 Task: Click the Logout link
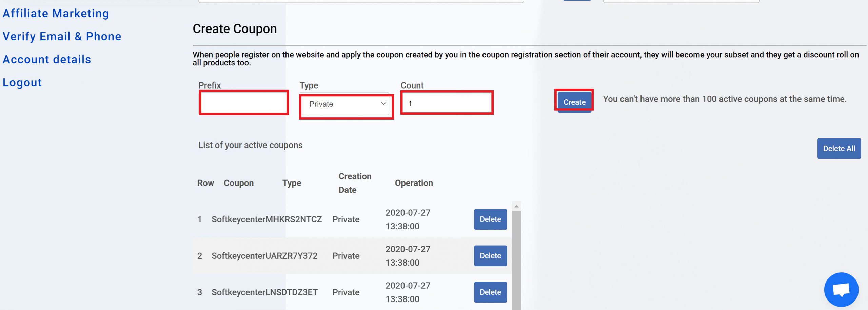click(x=22, y=83)
